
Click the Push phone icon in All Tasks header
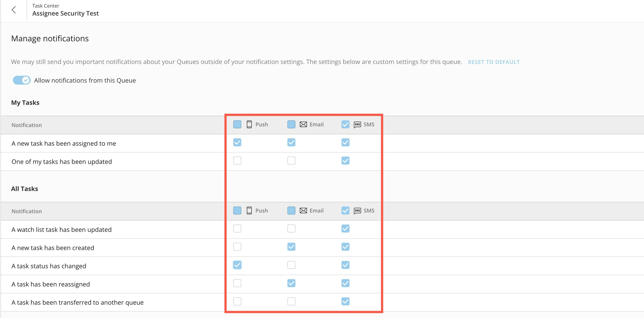pos(249,211)
